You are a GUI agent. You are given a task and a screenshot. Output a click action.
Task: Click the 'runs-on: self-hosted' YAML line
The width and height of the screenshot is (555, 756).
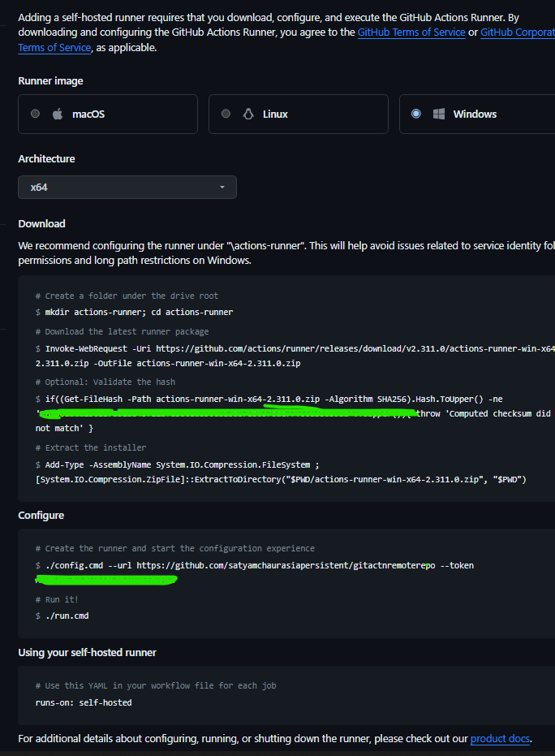pyautogui.click(x=84, y=702)
